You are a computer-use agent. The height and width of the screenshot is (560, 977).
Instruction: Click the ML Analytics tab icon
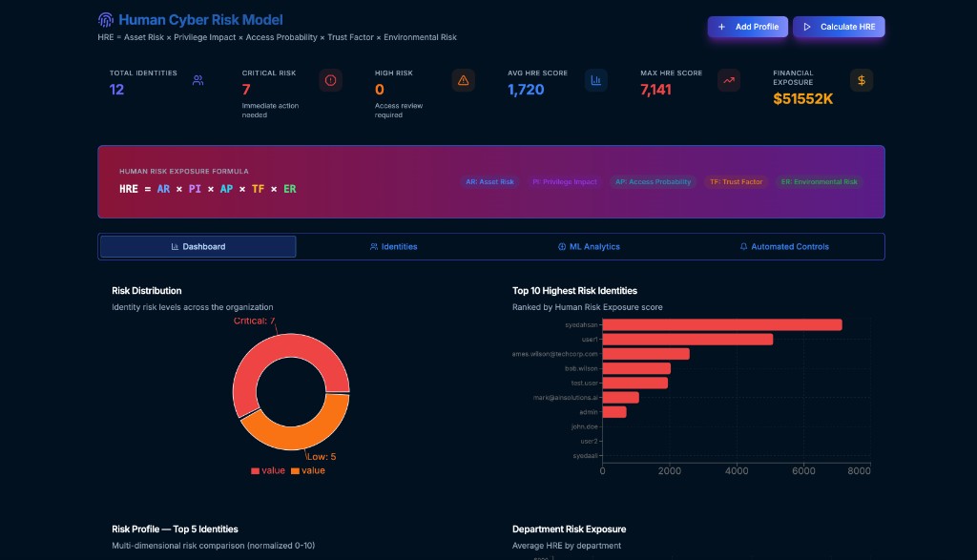click(562, 247)
